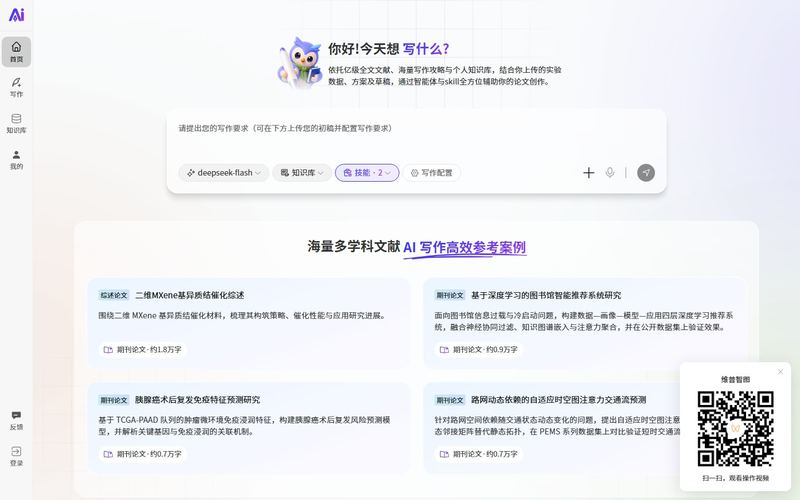Click the Ai logo in sidebar
The height and width of the screenshot is (500, 800).
coord(16,15)
